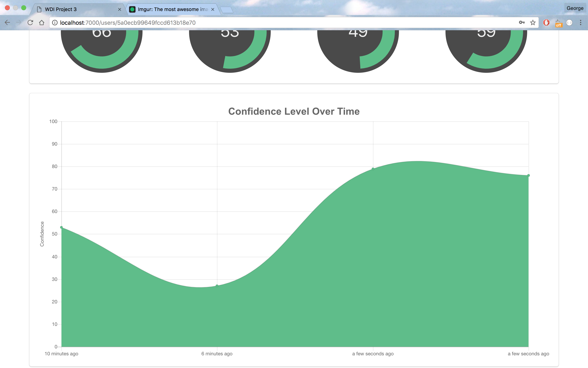588x368 pixels.
Task: Click the 'Confidence' y-axis label
Action: (42, 234)
